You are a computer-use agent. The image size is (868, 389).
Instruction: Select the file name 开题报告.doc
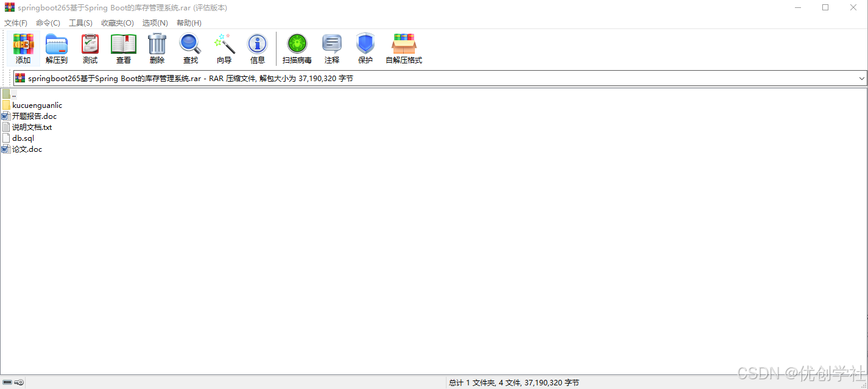(x=34, y=116)
